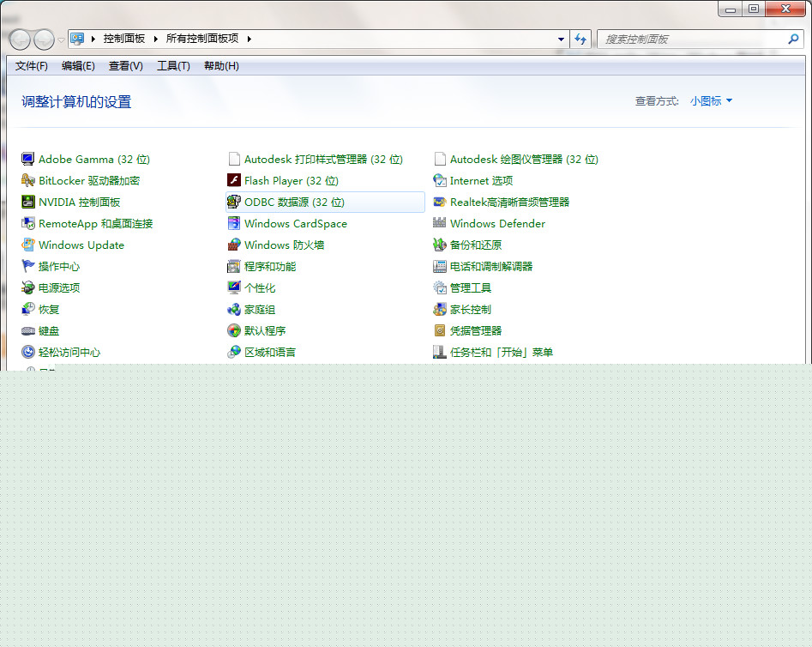Viewport: 812px width, 647px height.
Task: Click the 备份和还原 icon
Action: tap(440, 245)
